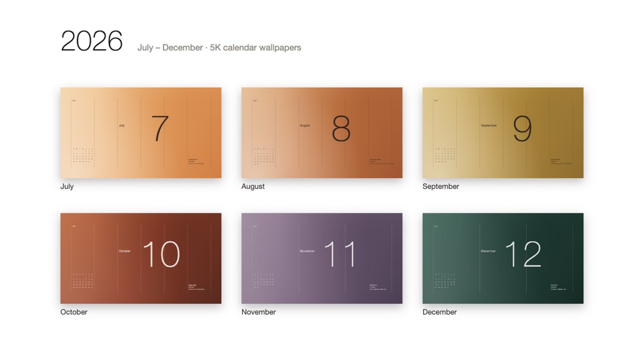Click the "July – December · 5K calendar wallpapers" subtitle

coord(220,48)
